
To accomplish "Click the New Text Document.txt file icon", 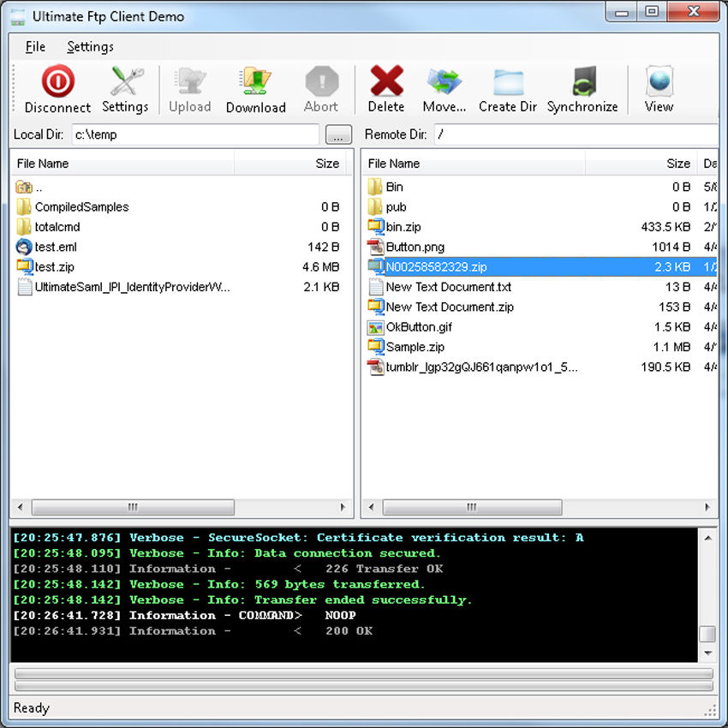I will pyautogui.click(x=375, y=287).
